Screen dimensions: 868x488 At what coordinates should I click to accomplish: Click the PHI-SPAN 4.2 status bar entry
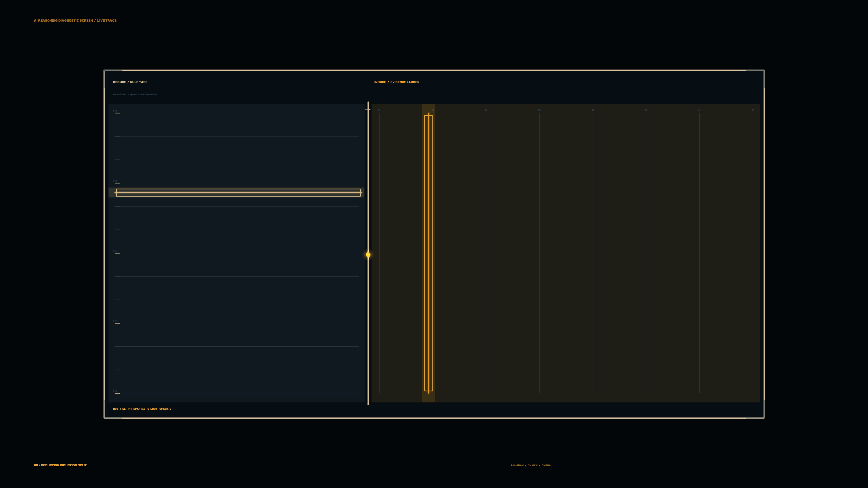tap(137, 409)
